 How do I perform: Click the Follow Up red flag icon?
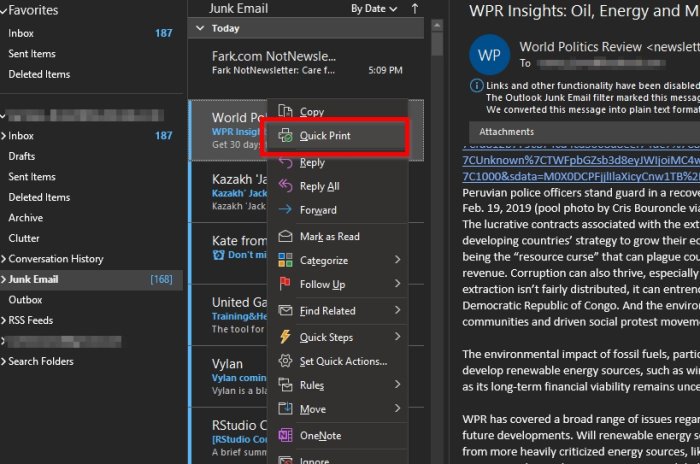point(285,284)
